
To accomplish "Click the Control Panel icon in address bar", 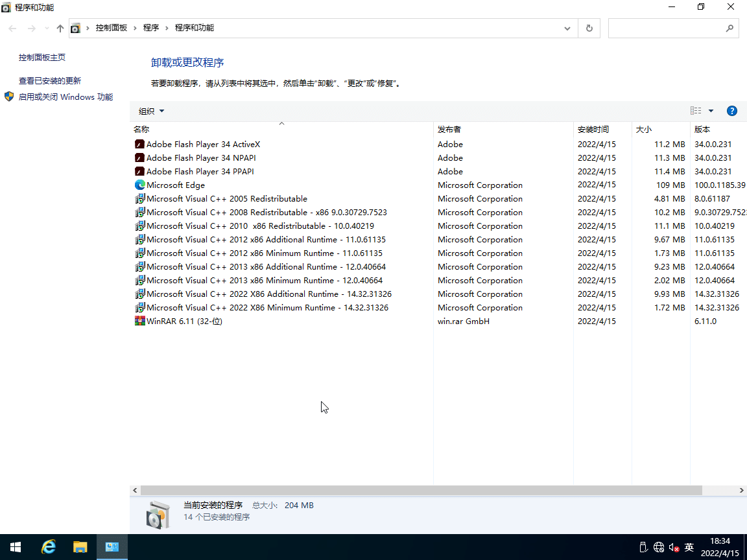I will (75, 28).
